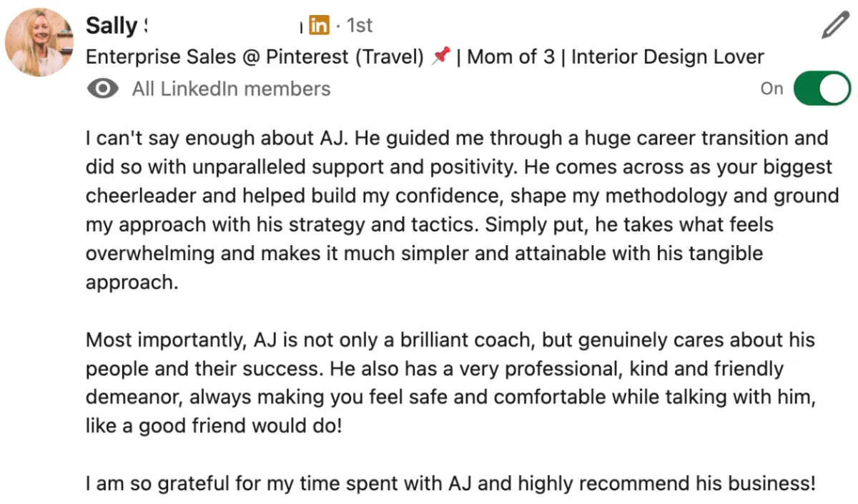Turn off the green recommendation visibility toggle

pyautogui.click(x=822, y=89)
